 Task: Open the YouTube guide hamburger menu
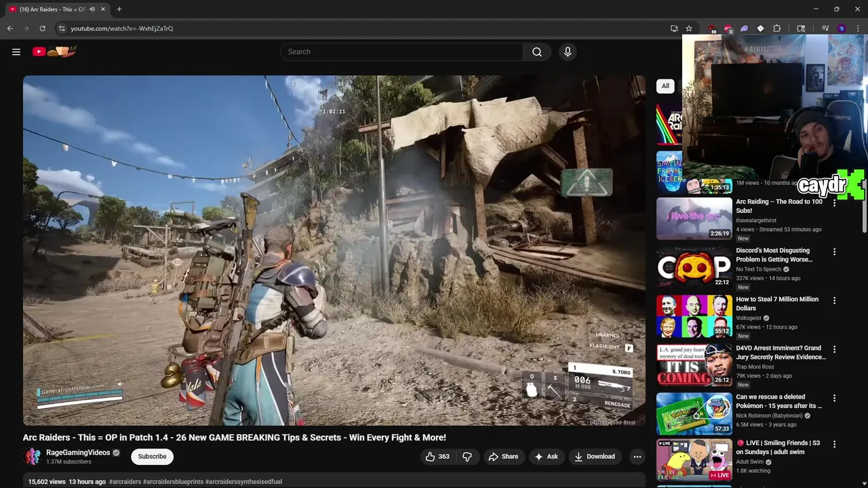click(16, 52)
